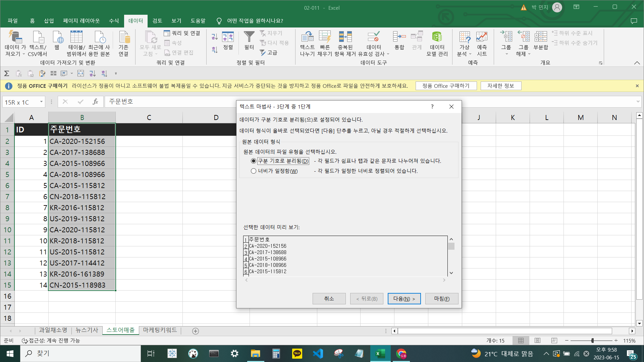Click the zoom out minus button
644x362 pixels.
pos(567,341)
